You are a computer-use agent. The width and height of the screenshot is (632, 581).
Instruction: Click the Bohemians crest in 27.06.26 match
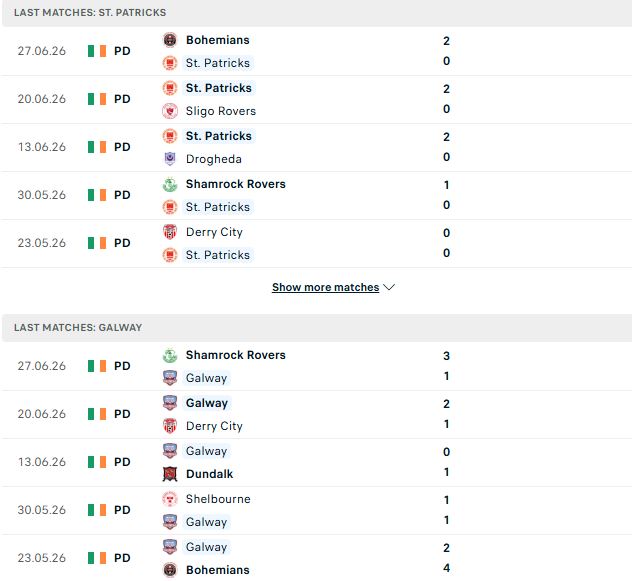170,40
